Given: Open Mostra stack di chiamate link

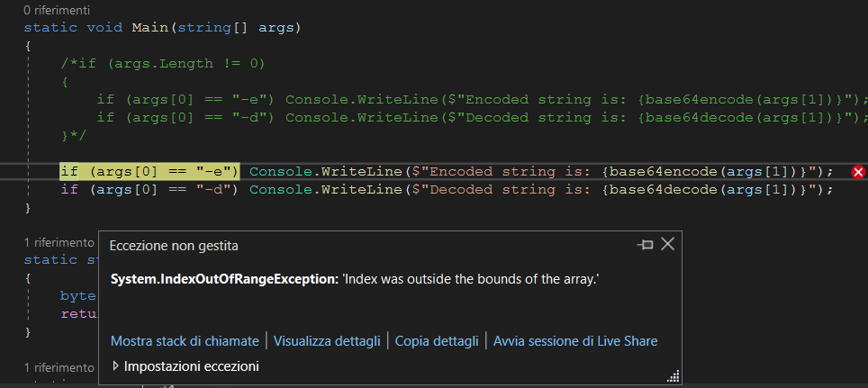Looking at the screenshot, I should tap(185, 341).
